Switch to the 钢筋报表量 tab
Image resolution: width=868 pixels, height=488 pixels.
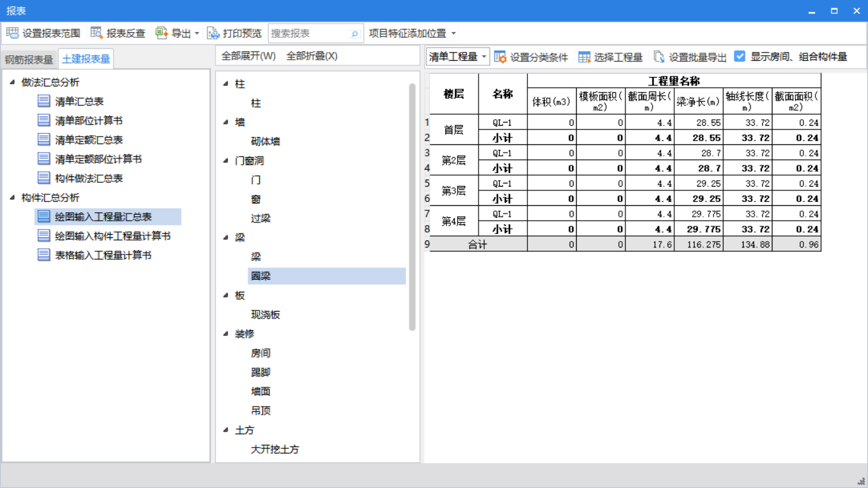[x=29, y=60]
